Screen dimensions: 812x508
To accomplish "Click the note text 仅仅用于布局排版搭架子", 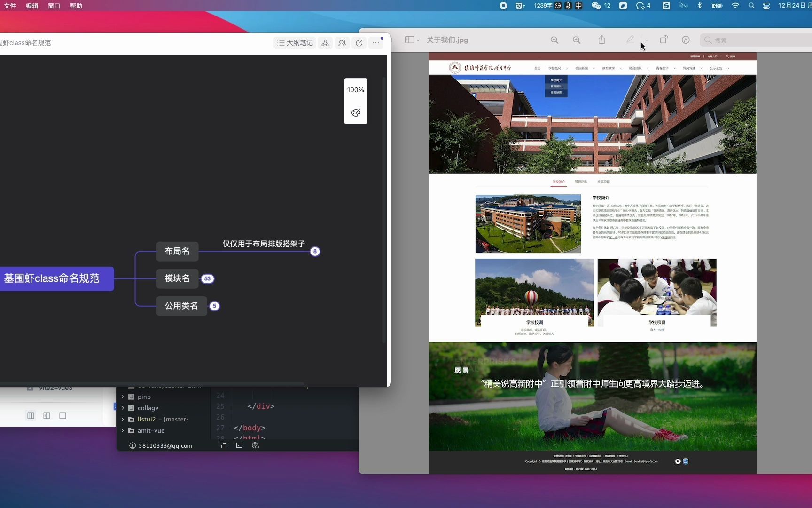I will pos(264,244).
